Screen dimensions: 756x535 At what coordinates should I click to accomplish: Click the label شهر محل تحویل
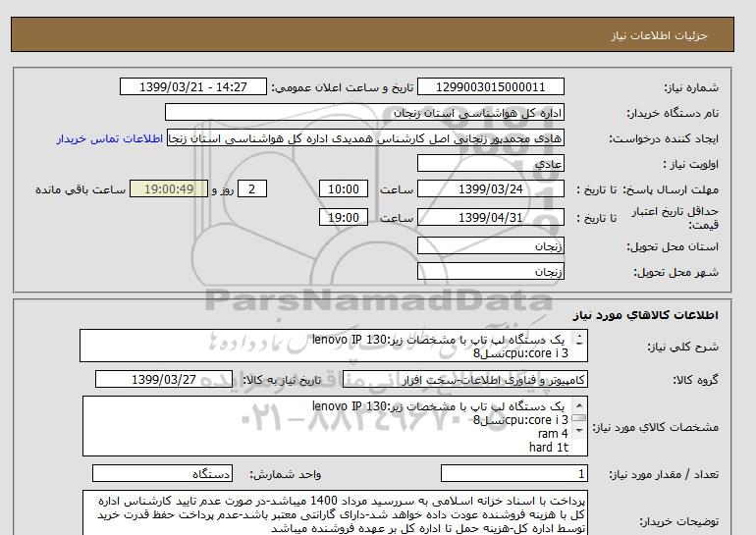click(675, 272)
